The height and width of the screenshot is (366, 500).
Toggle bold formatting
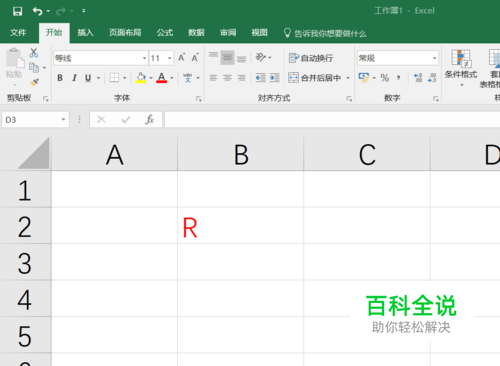tap(60, 78)
